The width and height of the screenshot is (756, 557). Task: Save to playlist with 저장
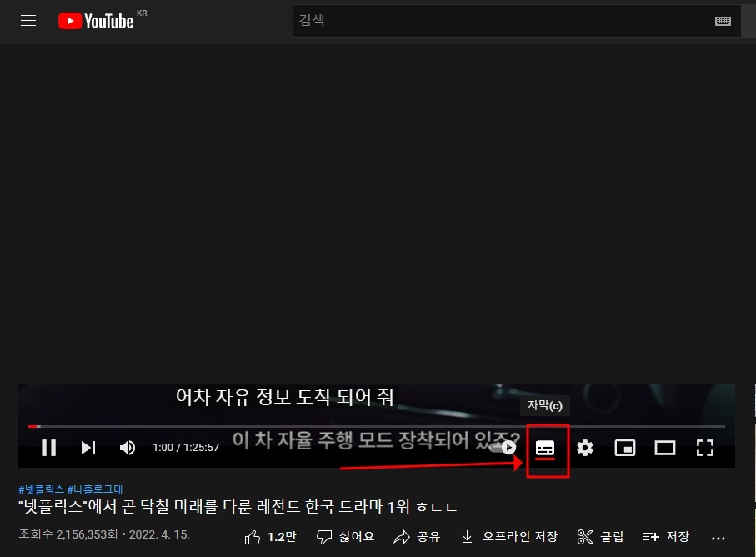click(x=666, y=537)
